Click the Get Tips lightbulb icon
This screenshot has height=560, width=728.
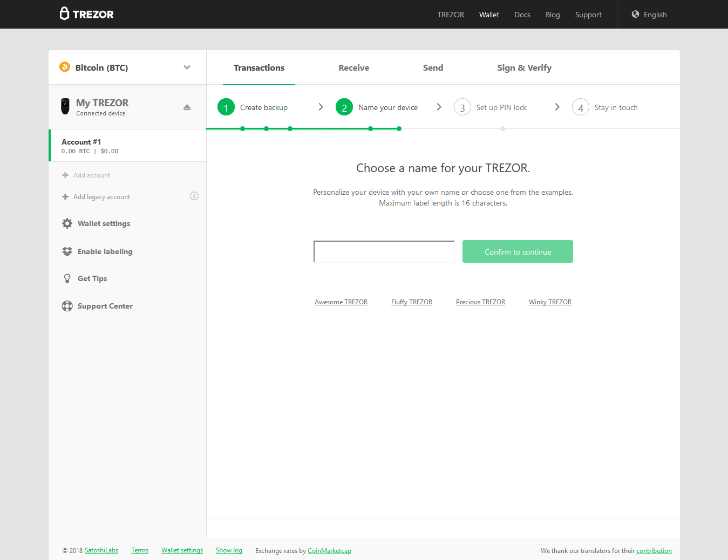[67, 278]
